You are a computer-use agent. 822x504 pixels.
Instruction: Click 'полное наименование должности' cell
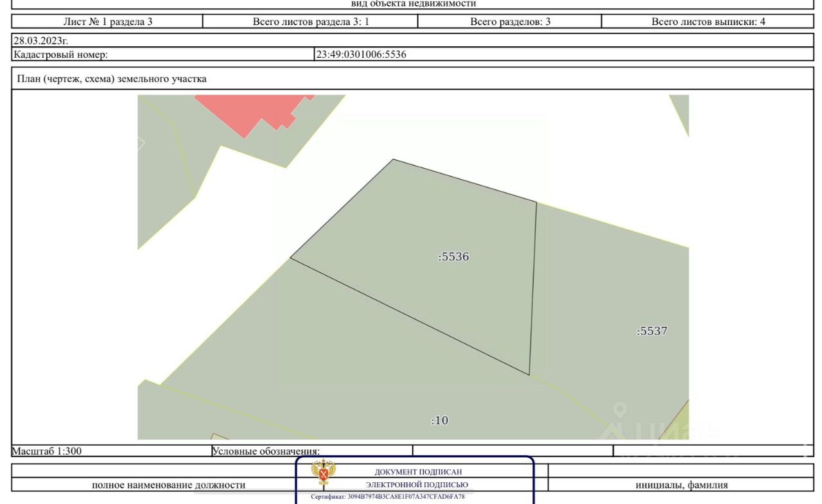[x=168, y=485]
